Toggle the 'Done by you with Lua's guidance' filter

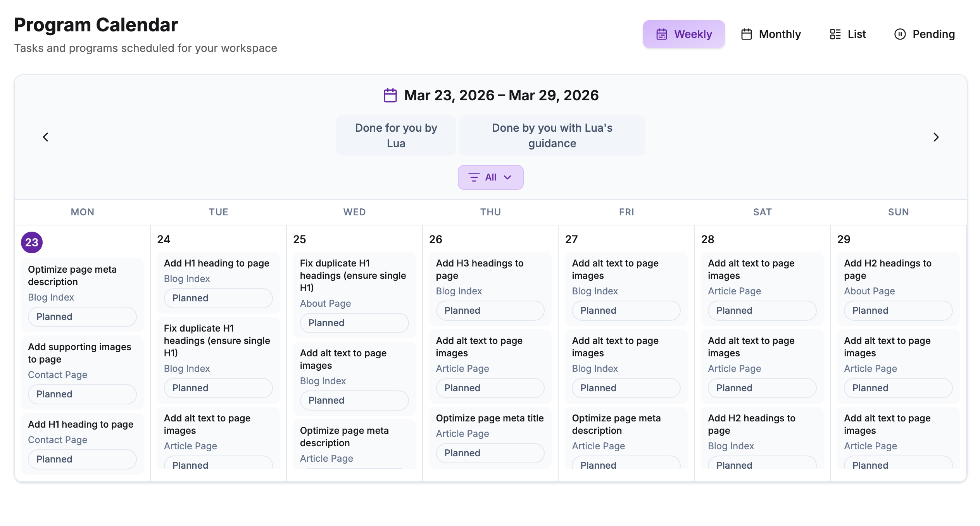[552, 135]
